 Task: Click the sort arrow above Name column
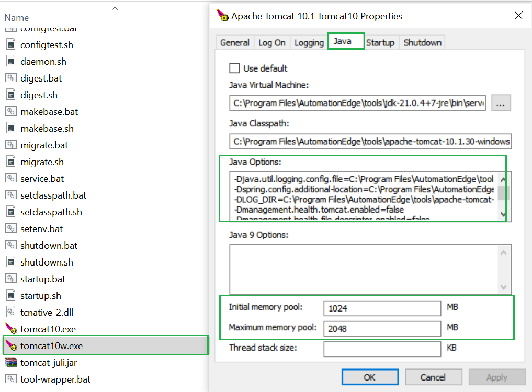(x=115, y=8)
